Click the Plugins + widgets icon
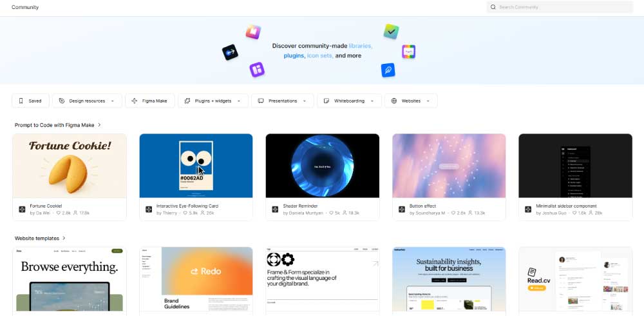This screenshot has height=316, width=644. click(x=187, y=101)
